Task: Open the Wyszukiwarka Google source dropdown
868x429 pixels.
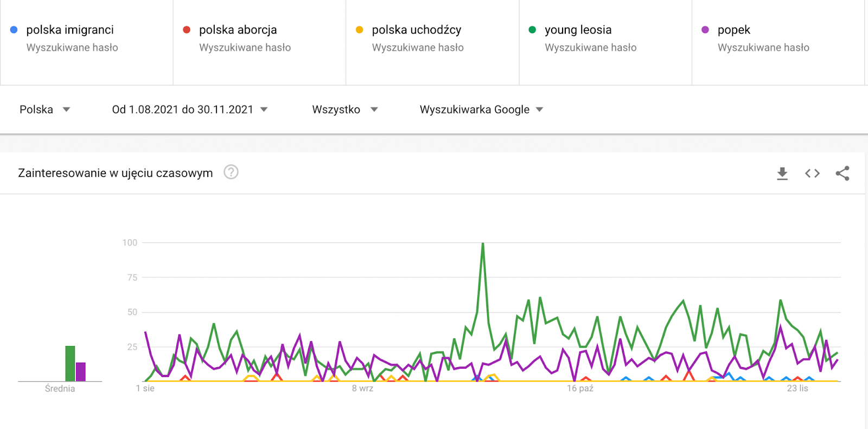Action: click(482, 110)
